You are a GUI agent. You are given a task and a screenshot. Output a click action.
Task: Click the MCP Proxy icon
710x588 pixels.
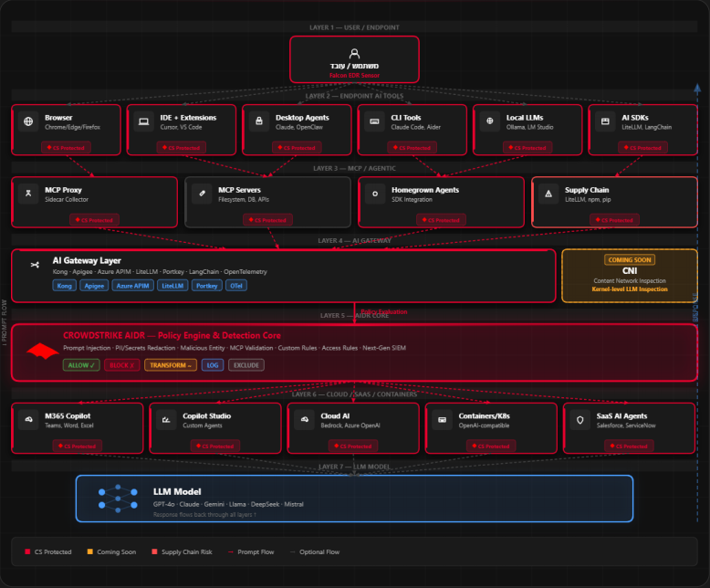click(28, 194)
